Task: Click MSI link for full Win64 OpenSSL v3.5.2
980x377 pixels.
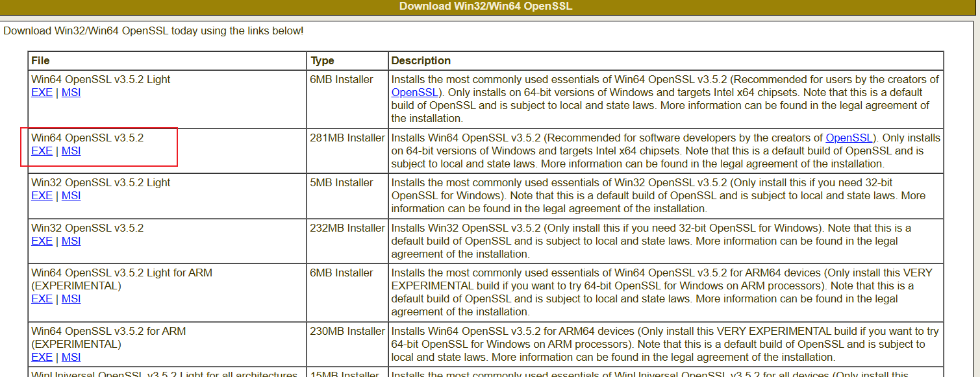Action: 71,151
